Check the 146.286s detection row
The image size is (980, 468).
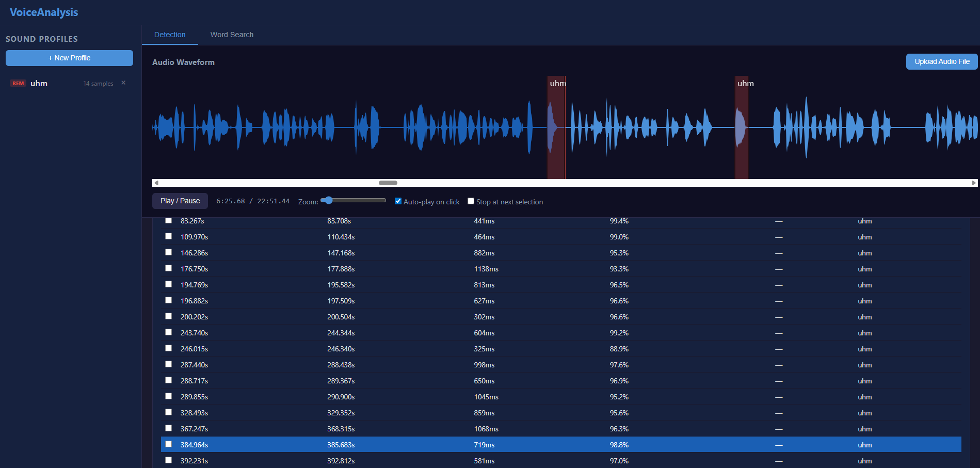(x=168, y=252)
